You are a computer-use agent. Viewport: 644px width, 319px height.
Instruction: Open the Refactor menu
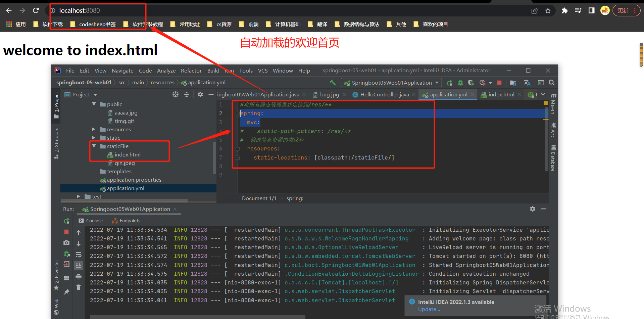191,71
